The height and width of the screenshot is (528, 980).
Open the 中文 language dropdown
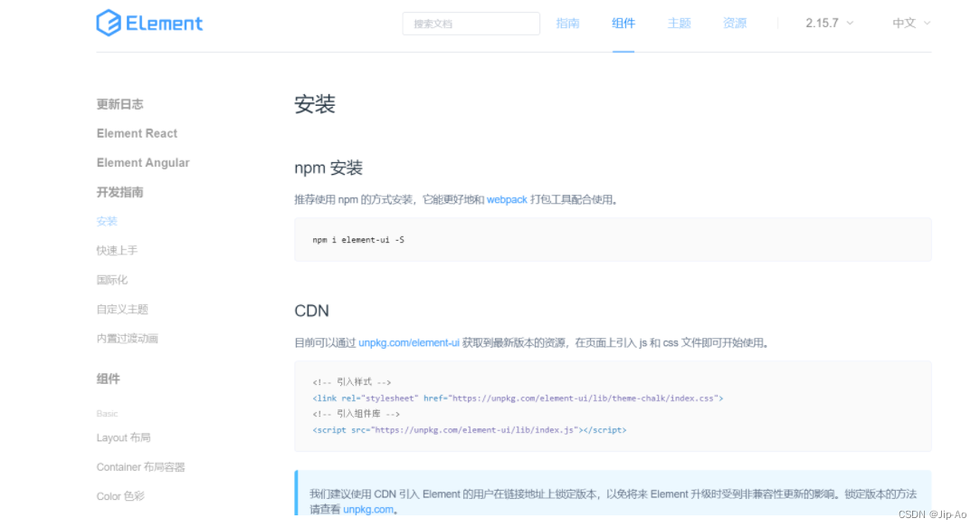pos(911,24)
